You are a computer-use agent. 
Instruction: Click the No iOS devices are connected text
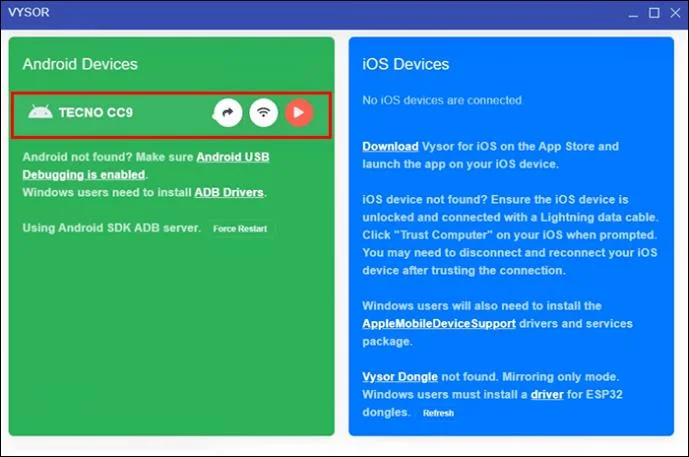tap(442, 100)
